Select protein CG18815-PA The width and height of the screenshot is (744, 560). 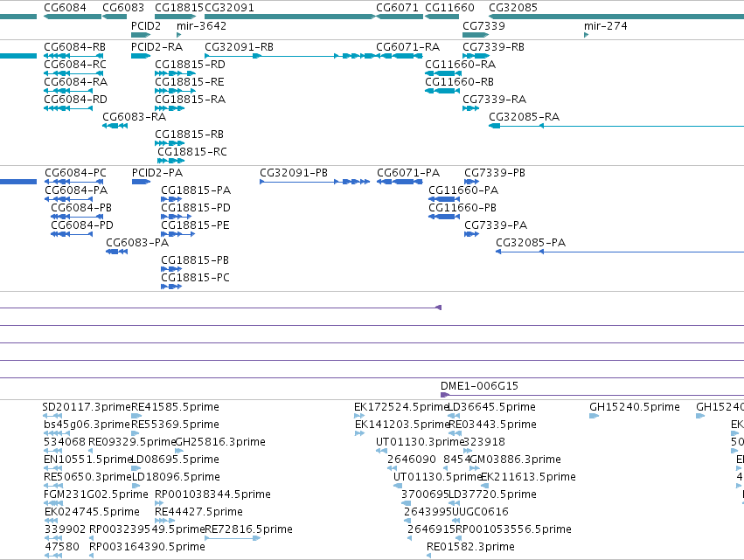196,190
